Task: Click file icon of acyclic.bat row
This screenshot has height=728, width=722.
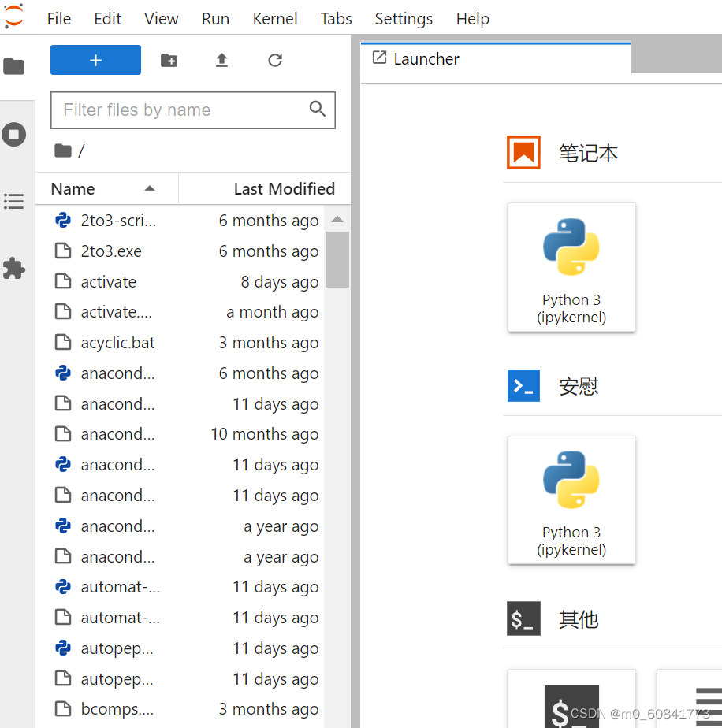Action: pyautogui.click(x=63, y=343)
